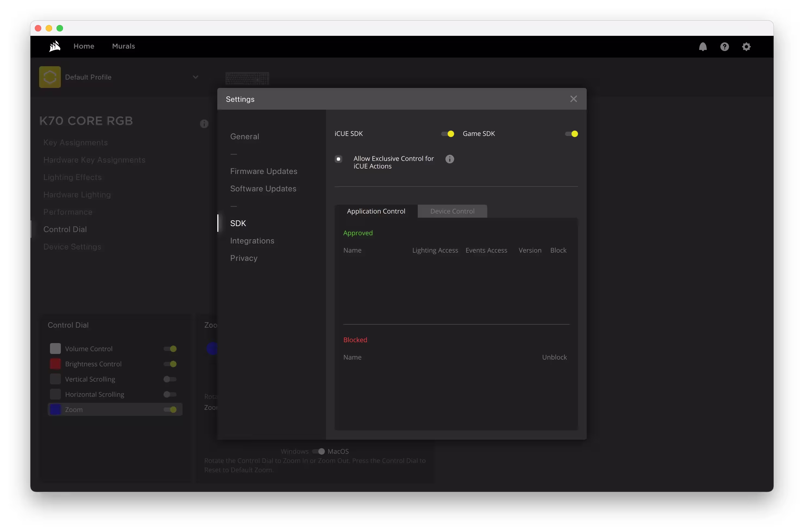Screen dimensions: 804x532
Task: Click the Vertical Scrolling color swatch
Action: tap(55, 379)
